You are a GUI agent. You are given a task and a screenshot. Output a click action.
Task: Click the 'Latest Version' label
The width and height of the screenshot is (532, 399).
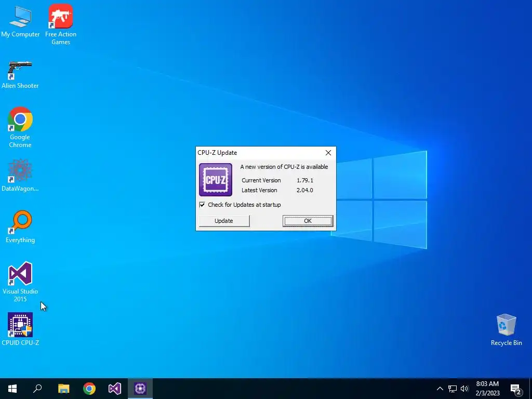click(259, 190)
